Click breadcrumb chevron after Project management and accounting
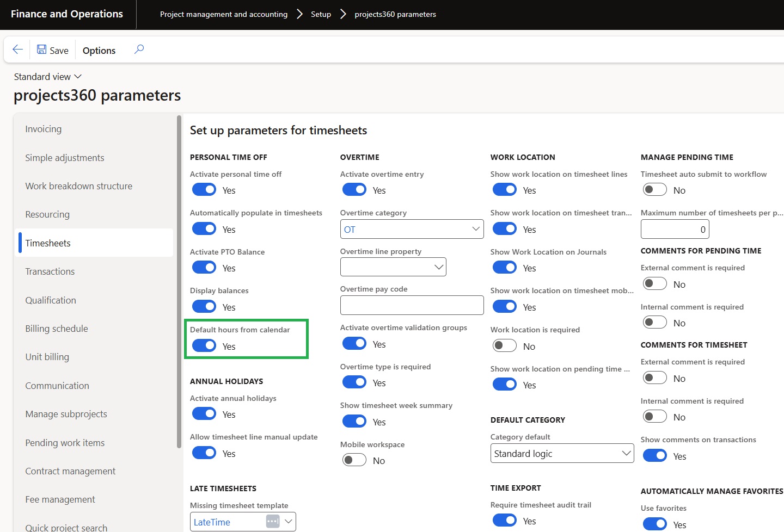The image size is (784, 532). [299, 14]
